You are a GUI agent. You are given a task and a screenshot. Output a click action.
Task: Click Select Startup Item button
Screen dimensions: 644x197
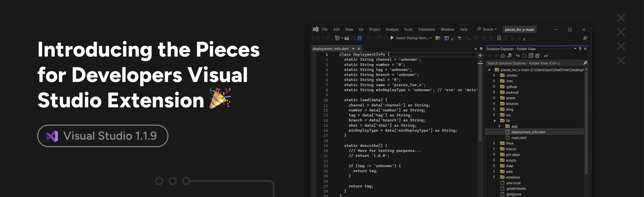pos(411,38)
